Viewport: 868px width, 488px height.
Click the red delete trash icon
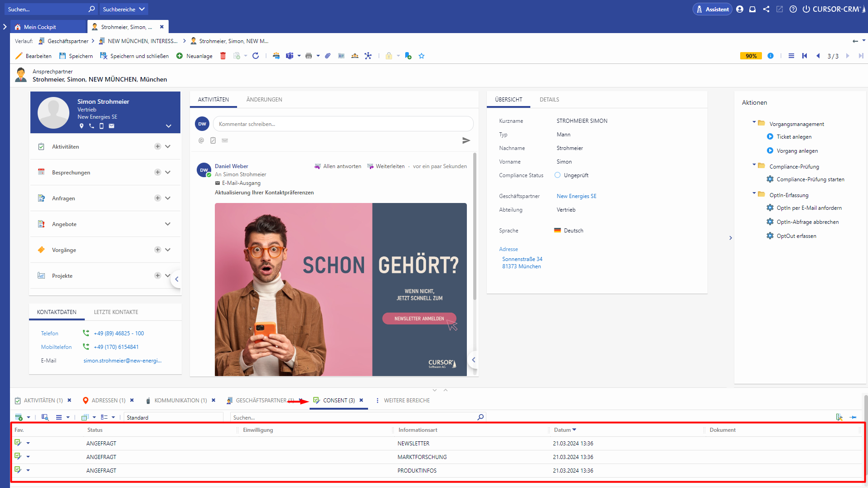[223, 56]
